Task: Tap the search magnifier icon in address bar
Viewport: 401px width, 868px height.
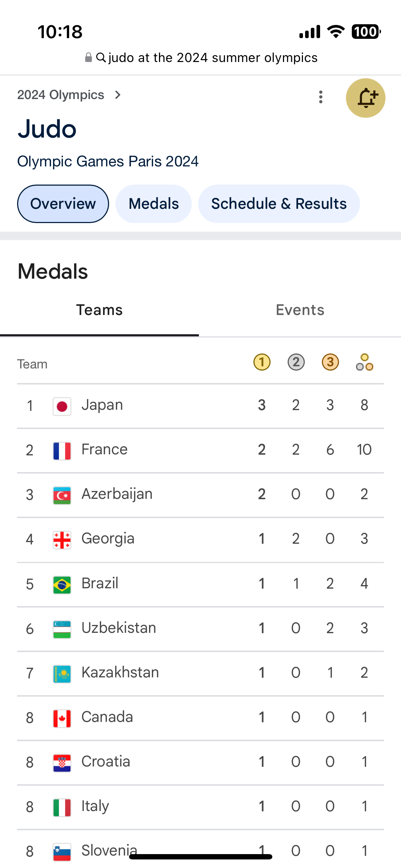Action: pyautogui.click(x=101, y=57)
